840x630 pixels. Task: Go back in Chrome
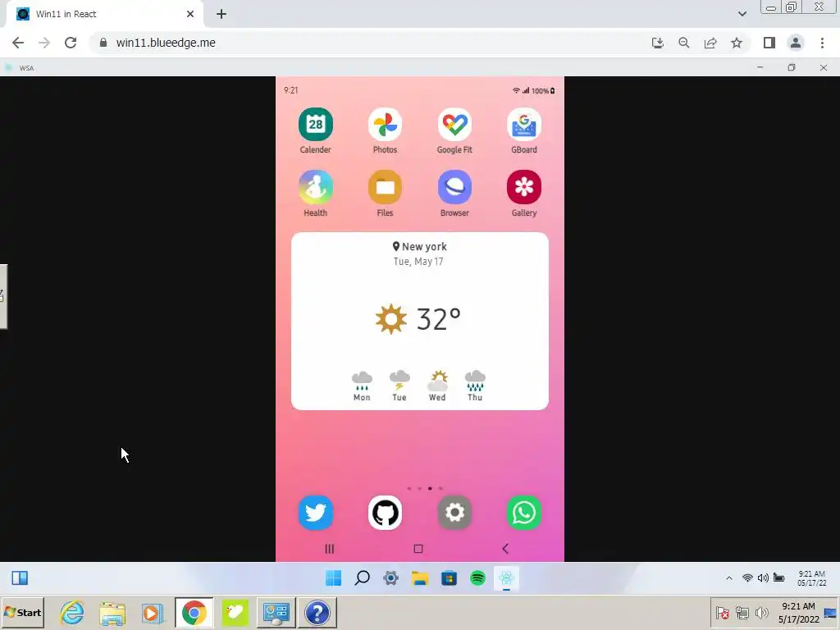(18, 43)
